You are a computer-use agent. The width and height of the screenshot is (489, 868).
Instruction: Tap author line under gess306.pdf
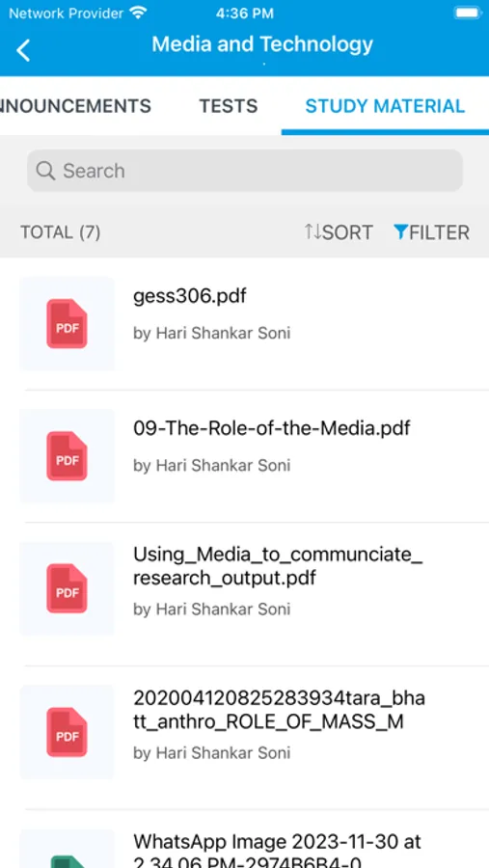(x=211, y=334)
